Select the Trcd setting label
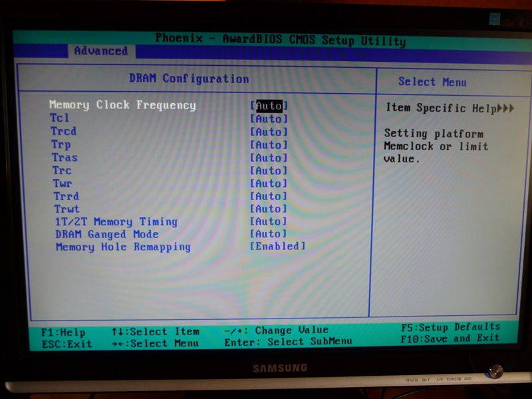Screen dimensions: 532x399 63,131
